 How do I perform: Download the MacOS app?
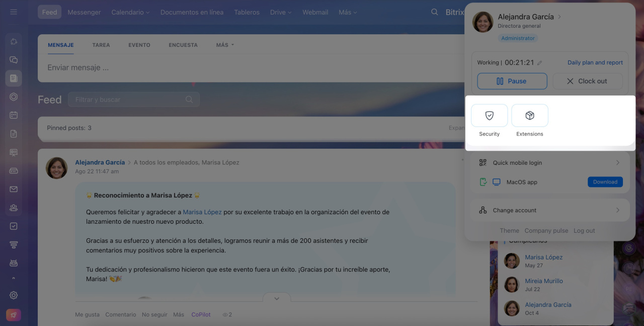(x=605, y=182)
